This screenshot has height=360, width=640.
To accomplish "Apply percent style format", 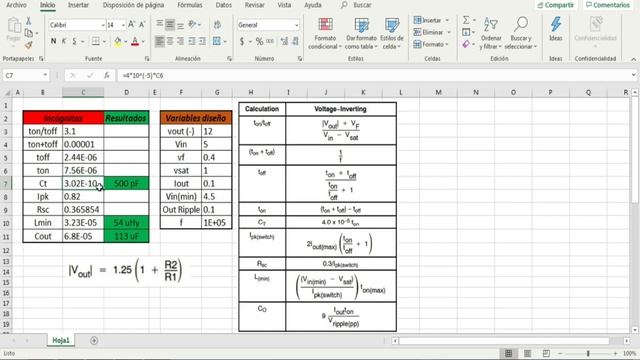I will pyautogui.click(x=259, y=41).
